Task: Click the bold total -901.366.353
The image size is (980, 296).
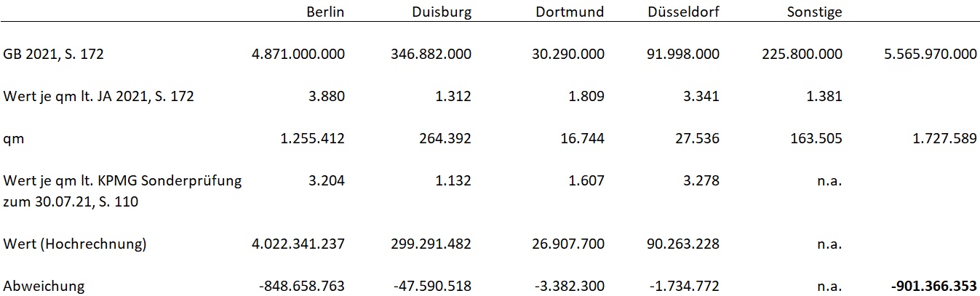Action: pyautogui.click(x=933, y=286)
